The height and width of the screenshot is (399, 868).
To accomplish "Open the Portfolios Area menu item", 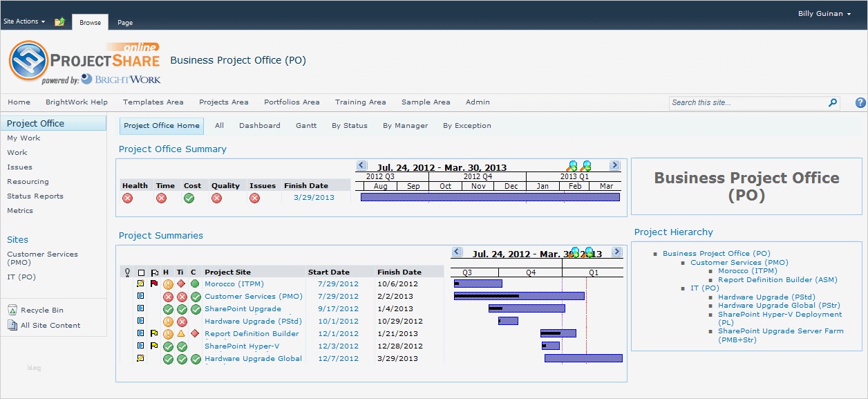I will 292,102.
